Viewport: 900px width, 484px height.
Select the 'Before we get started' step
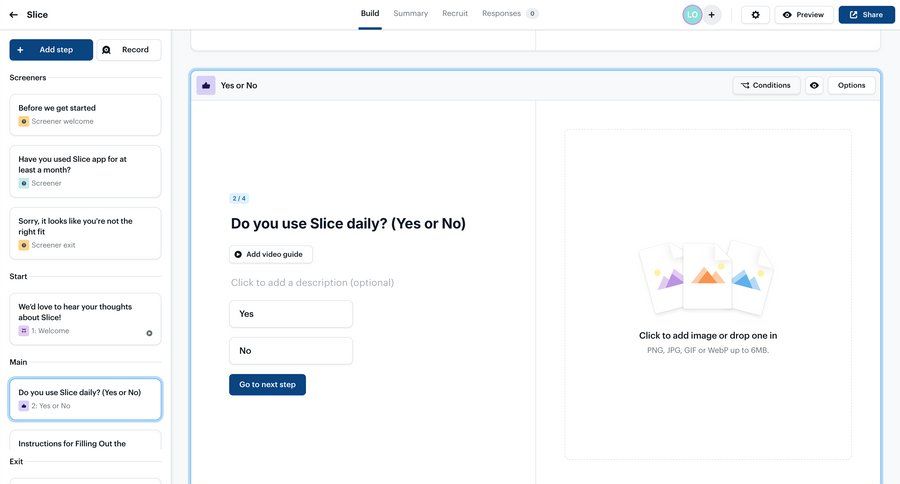pyautogui.click(x=85, y=115)
